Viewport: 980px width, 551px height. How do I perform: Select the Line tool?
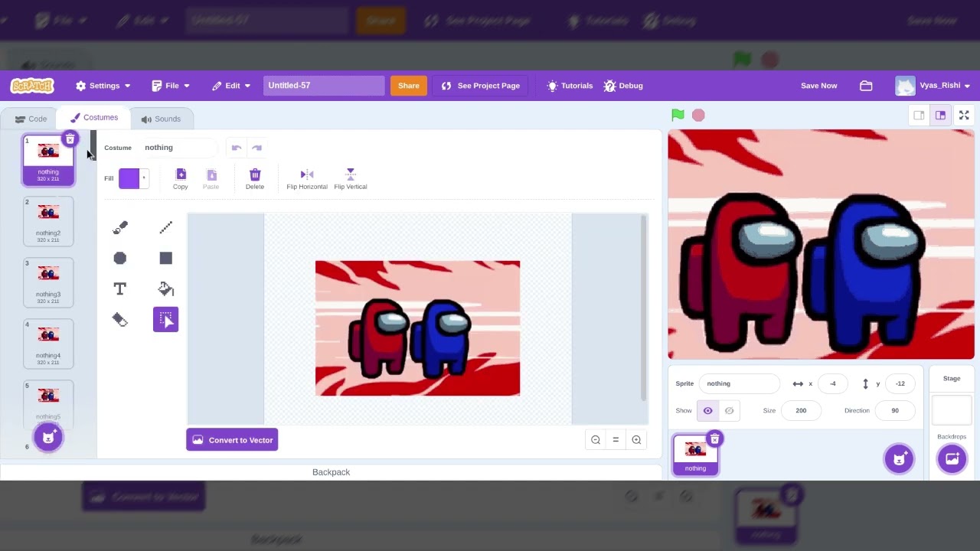tap(165, 227)
